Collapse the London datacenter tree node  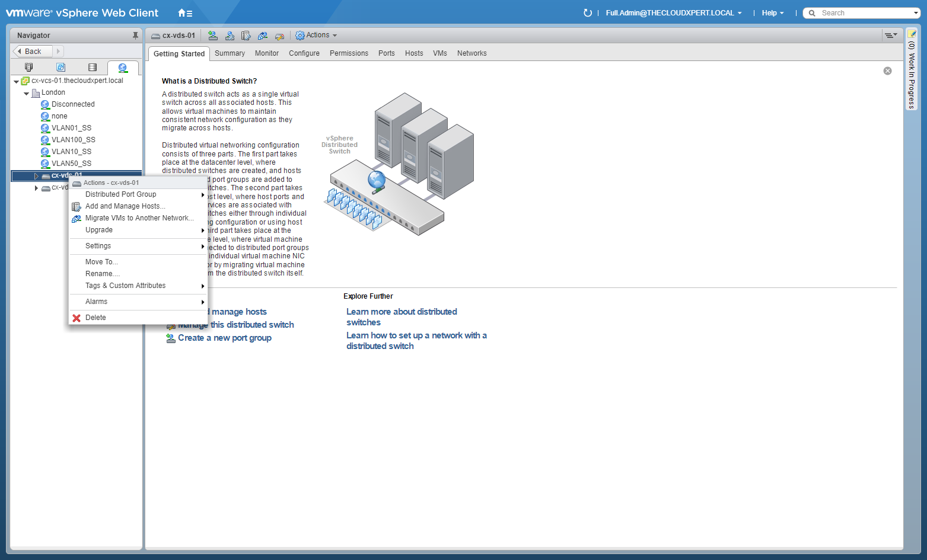click(x=26, y=93)
